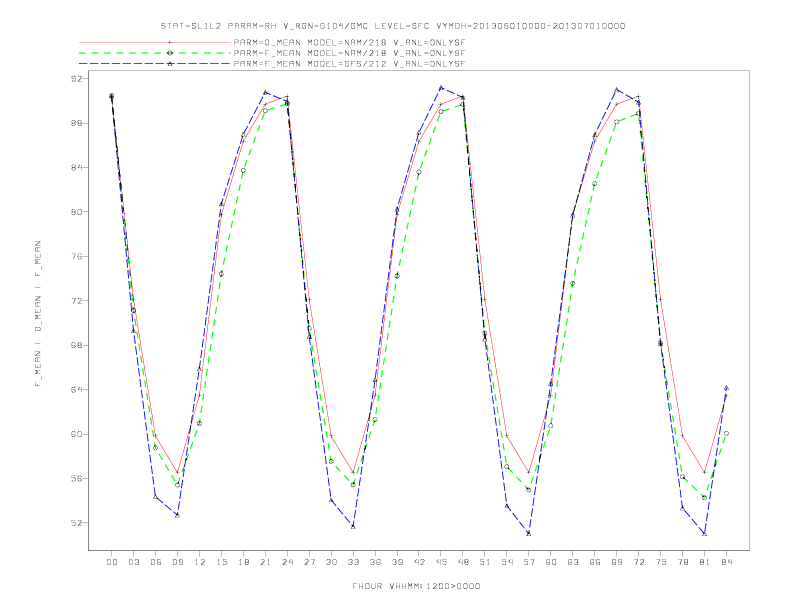Click the x-axis forecast hour label 72

tap(639, 562)
